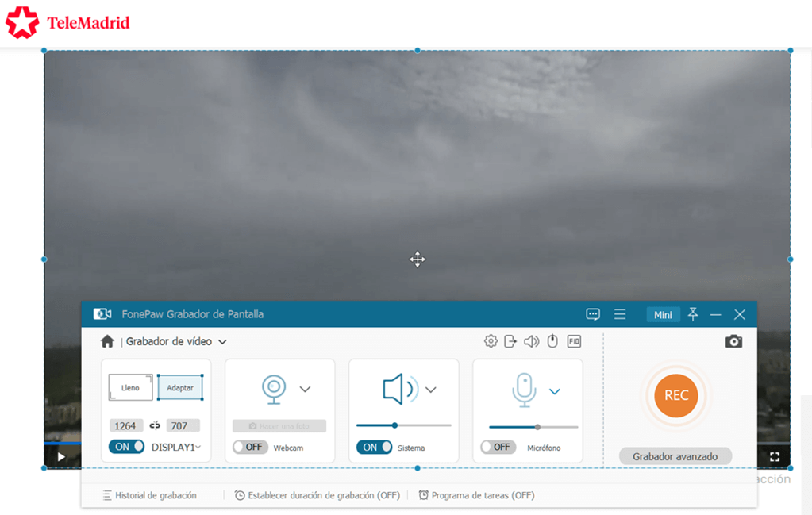Click the recording width field 1264
The image size is (812, 515).
tap(126, 425)
